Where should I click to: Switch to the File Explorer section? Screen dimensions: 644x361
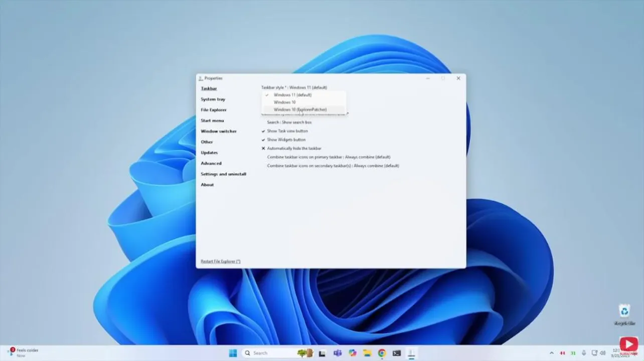point(214,110)
